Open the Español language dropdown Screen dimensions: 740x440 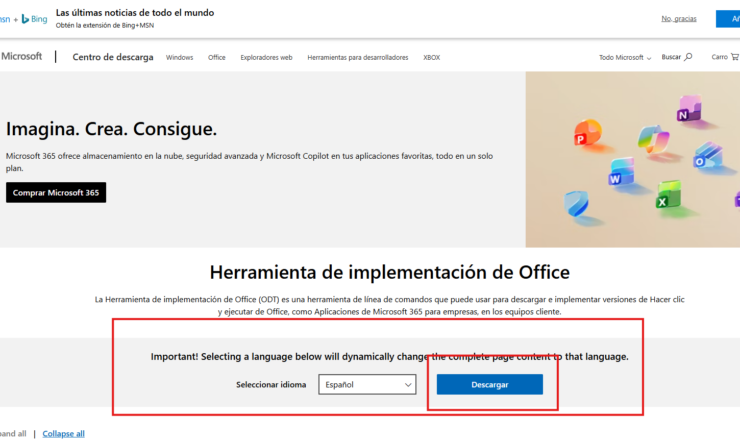click(x=367, y=384)
